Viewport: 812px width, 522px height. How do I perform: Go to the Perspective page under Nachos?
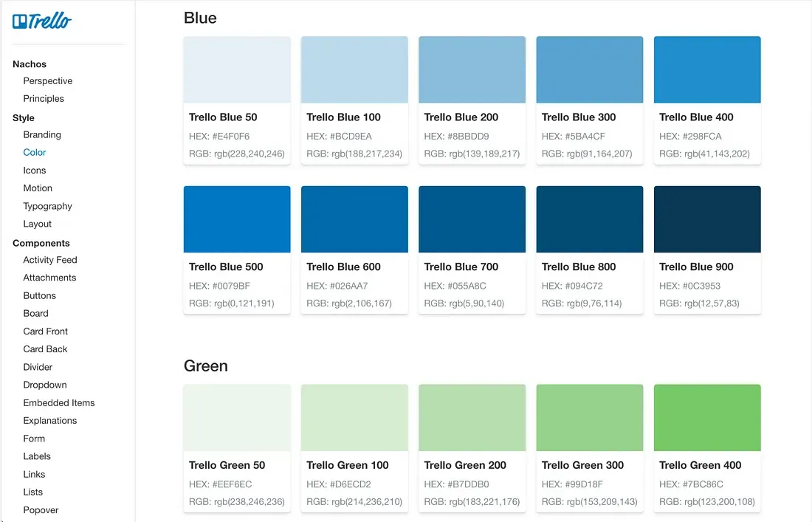[x=47, y=80]
